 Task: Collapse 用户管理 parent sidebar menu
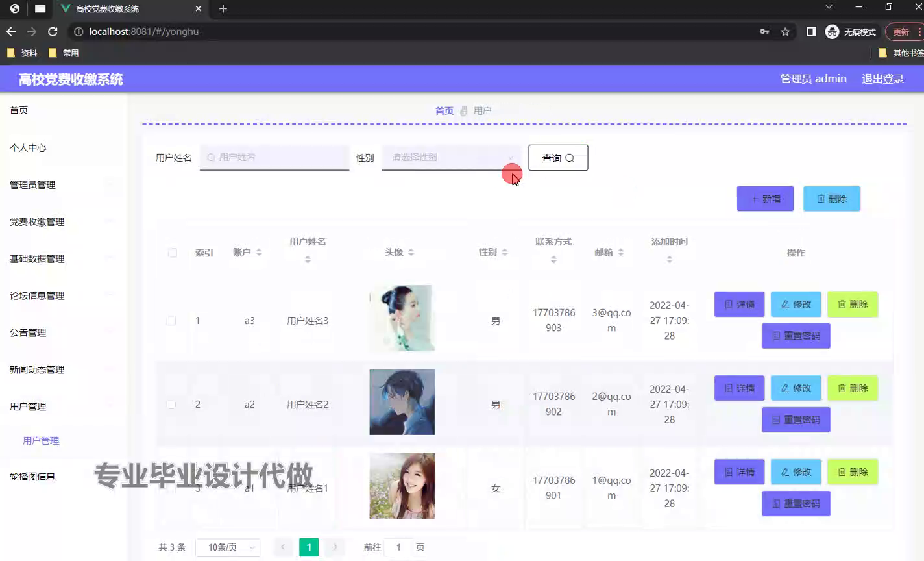pos(63,407)
